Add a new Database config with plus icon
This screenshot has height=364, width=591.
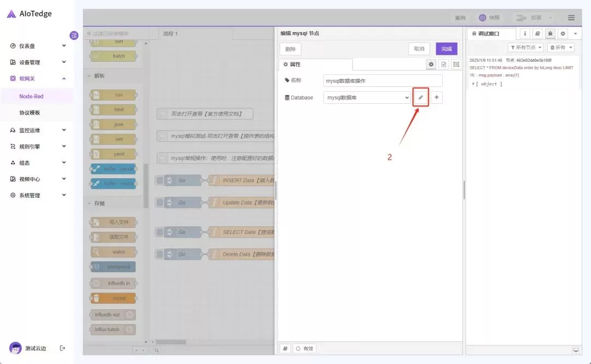point(436,97)
